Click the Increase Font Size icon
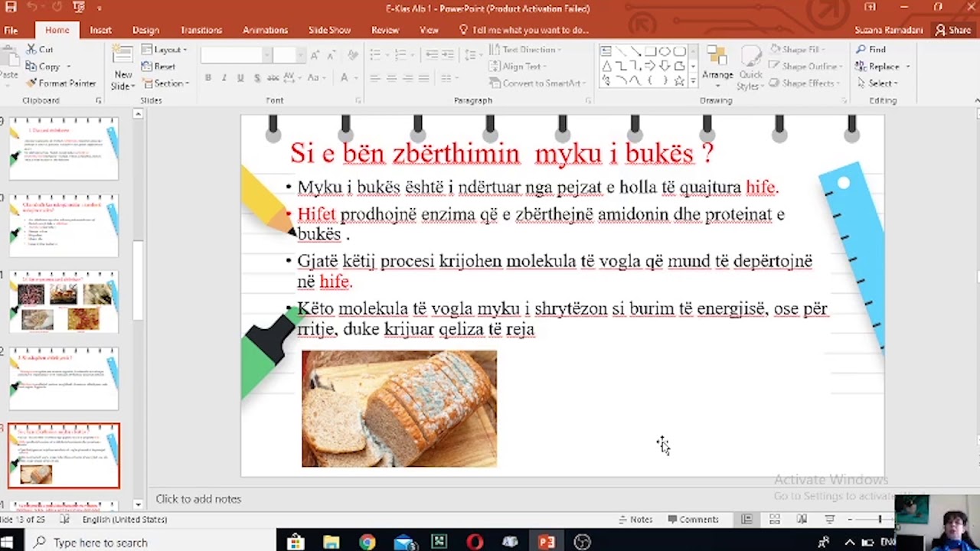 click(x=314, y=55)
